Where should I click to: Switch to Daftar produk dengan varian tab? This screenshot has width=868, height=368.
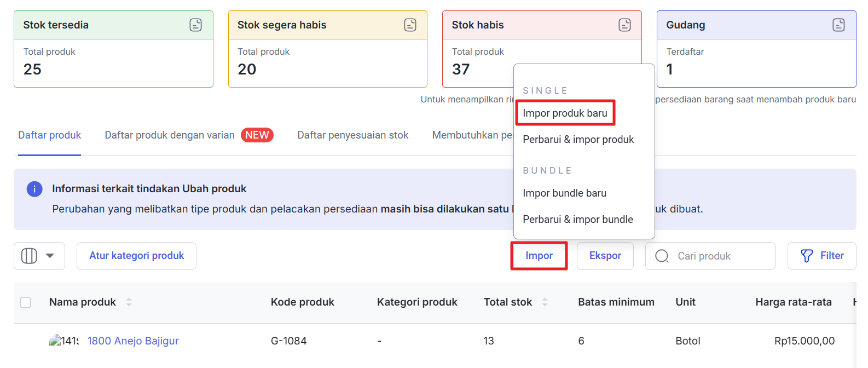pyautogui.click(x=170, y=135)
